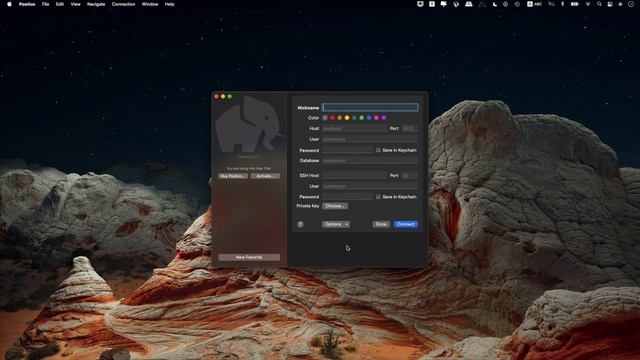
Task: Open the Navigate menu
Action: [96, 4]
